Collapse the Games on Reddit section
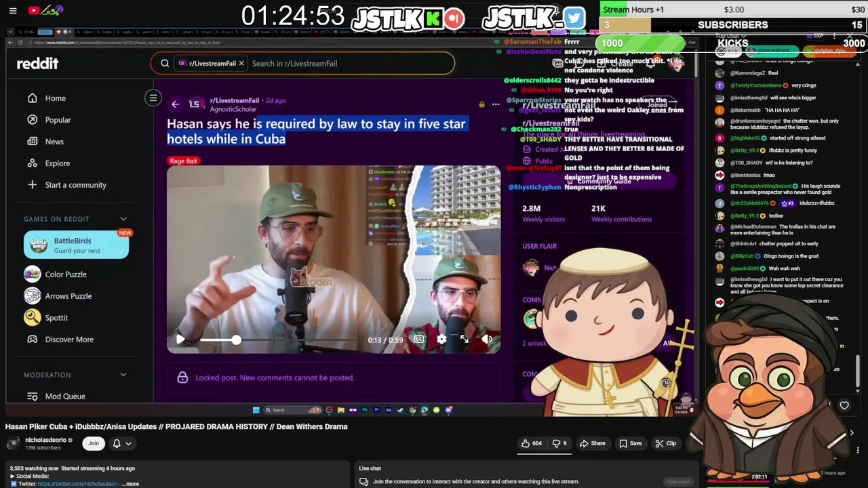 (x=123, y=219)
